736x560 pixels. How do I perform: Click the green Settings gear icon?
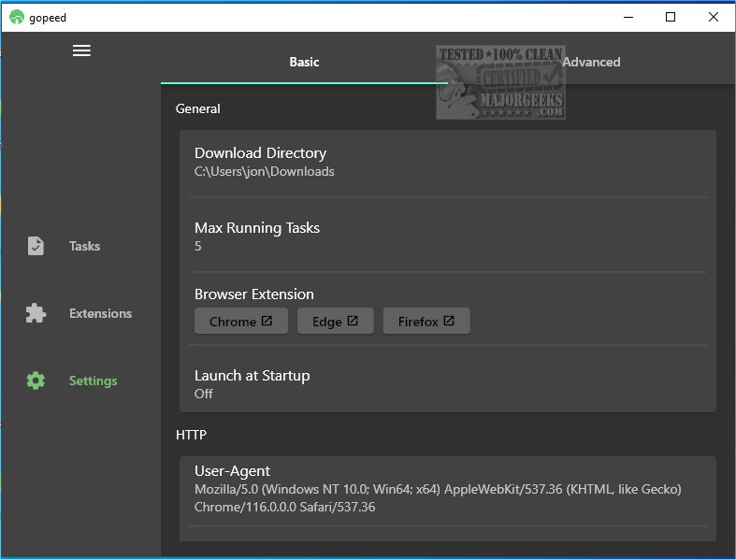[x=36, y=381]
